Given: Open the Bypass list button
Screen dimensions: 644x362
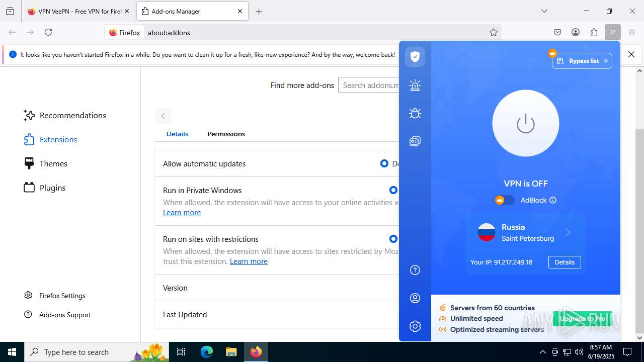Looking at the screenshot, I should coord(582,61).
